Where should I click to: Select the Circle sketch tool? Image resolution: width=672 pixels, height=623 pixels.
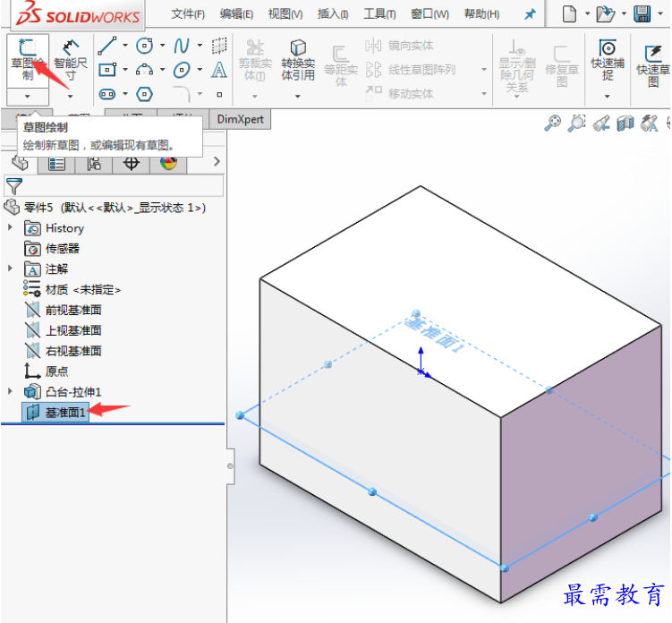point(144,46)
